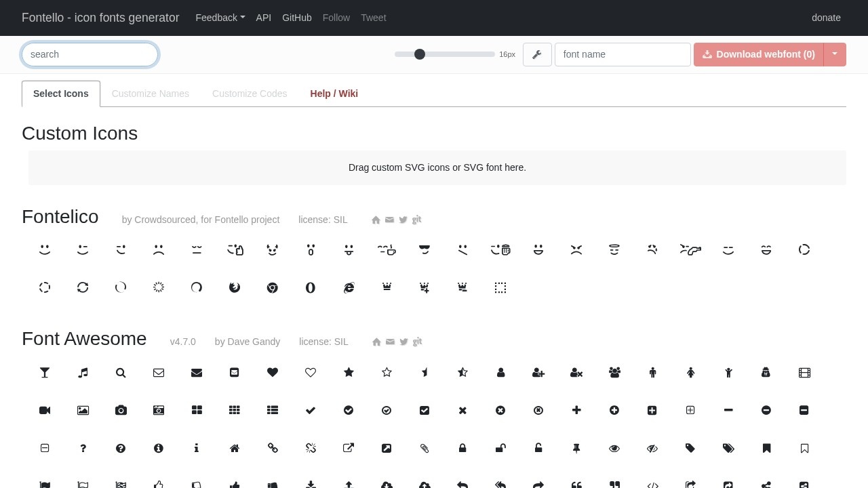The width and height of the screenshot is (868, 488).
Task: Select the closed padlock icon
Action: 462,448
